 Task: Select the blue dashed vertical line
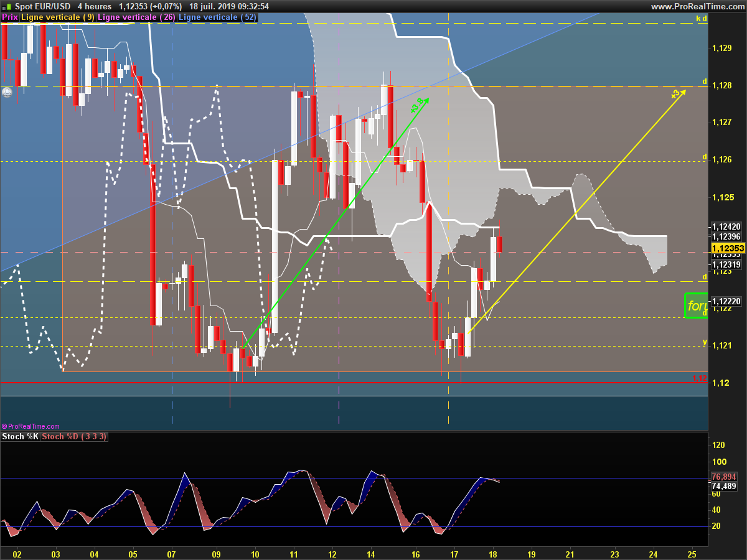coord(172,218)
